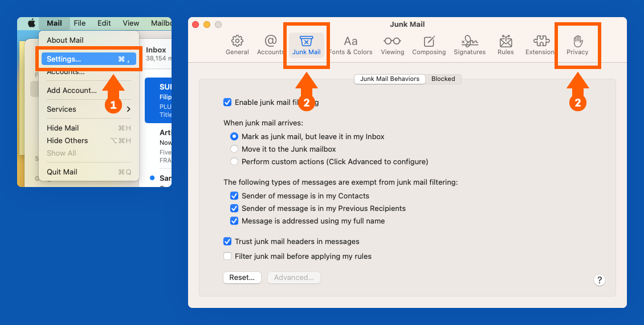
Task: Expand the Services submenu arrow
Action: click(x=129, y=109)
